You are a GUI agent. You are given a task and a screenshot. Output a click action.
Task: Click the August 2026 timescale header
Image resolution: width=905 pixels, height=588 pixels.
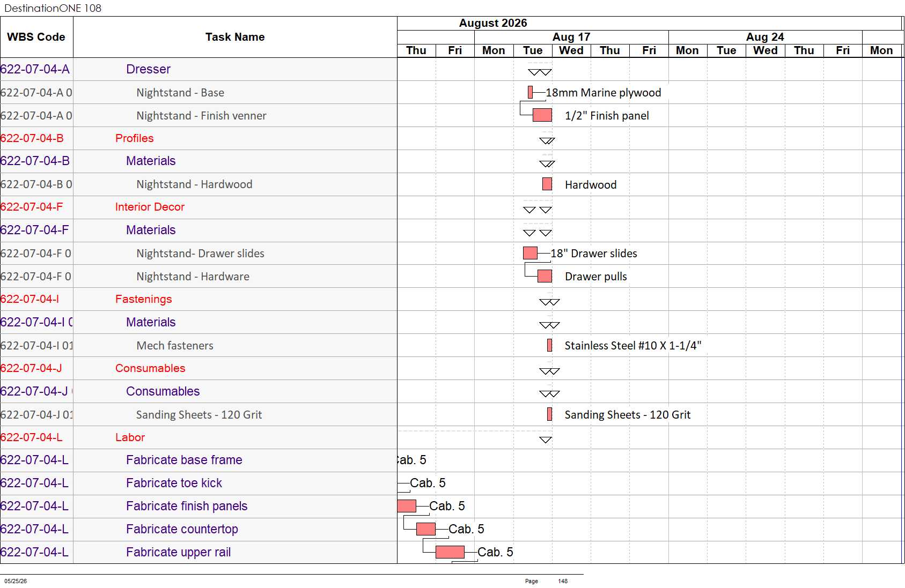pyautogui.click(x=493, y=23)
